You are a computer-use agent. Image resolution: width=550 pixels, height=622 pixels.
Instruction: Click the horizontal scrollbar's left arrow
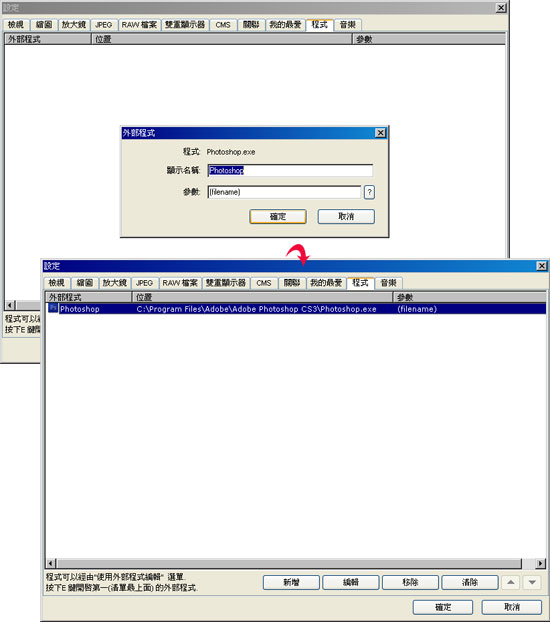(x=51, y=563)
